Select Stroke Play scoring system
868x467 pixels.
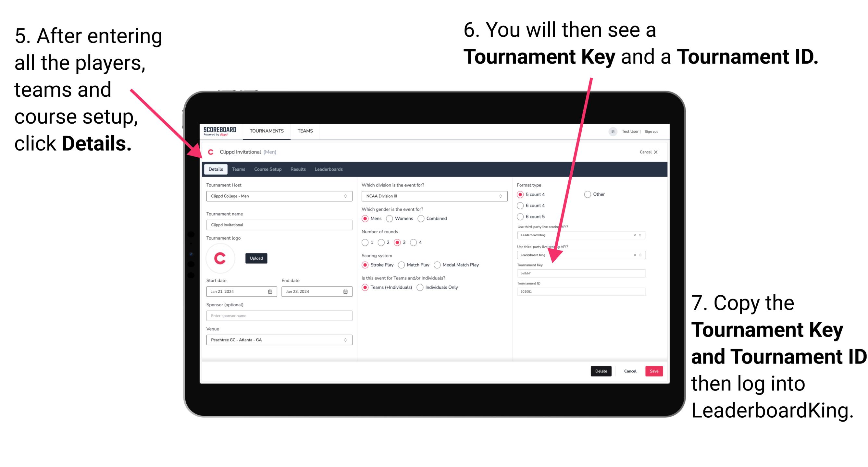click(365, 264)
